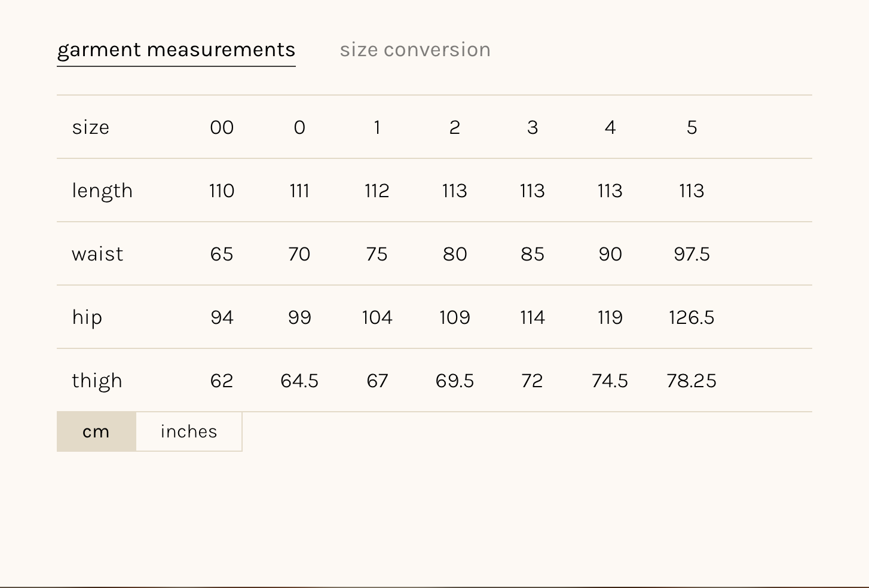This screenshot has height=588, width=869.
Task: Click the size 00 column header
Action: click(222, 127)
